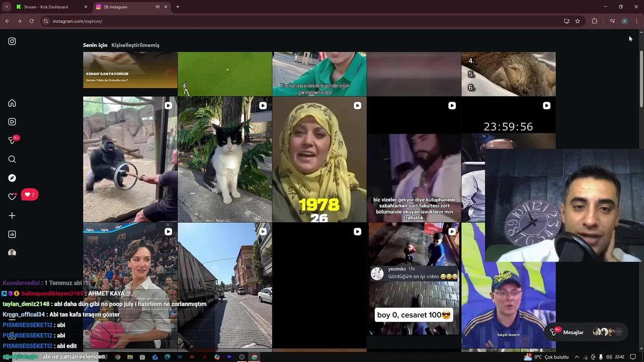Open the truck on street reel

pyautogui.click(x=224, y=286)
